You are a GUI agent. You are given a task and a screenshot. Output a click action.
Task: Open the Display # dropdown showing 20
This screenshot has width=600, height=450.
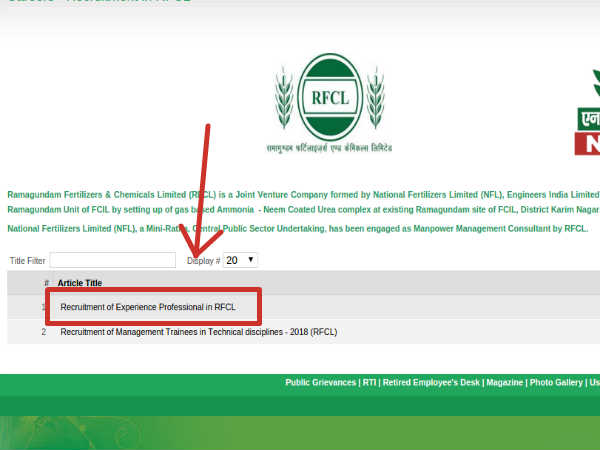240,260
